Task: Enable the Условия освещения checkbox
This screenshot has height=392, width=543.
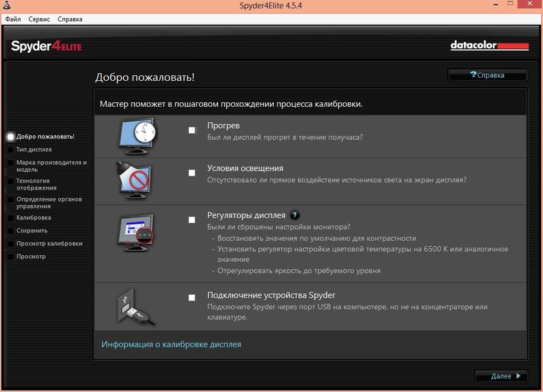Action: click(x=191, y=172)
